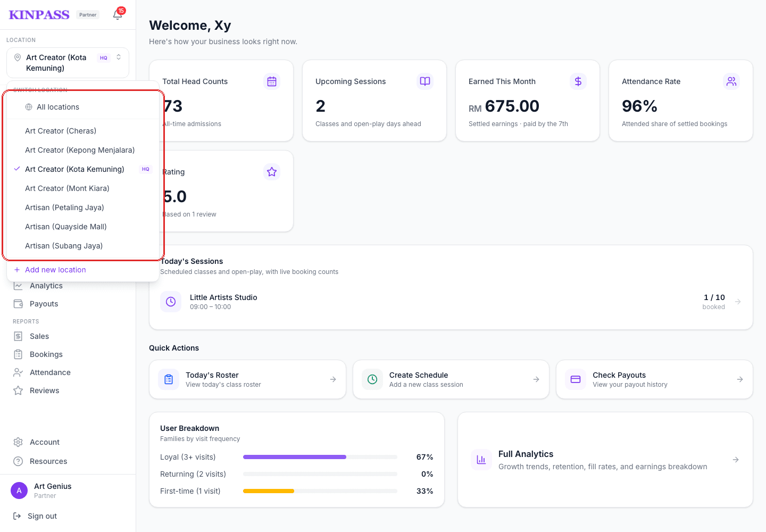Click the globe icon beside All locations

29,107
